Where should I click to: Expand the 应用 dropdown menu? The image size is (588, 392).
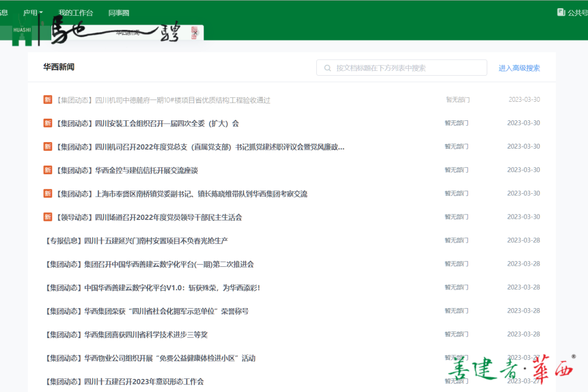click(x=33, y=13)
